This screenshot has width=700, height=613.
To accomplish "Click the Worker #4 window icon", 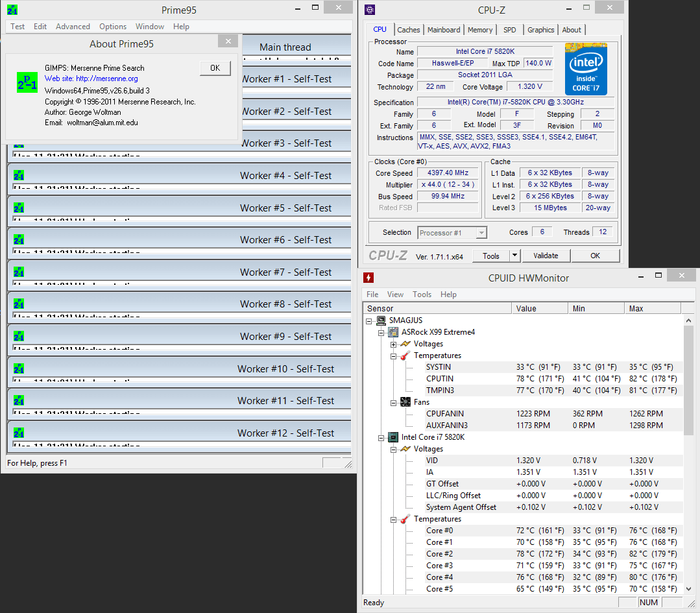I will (19, 175).
